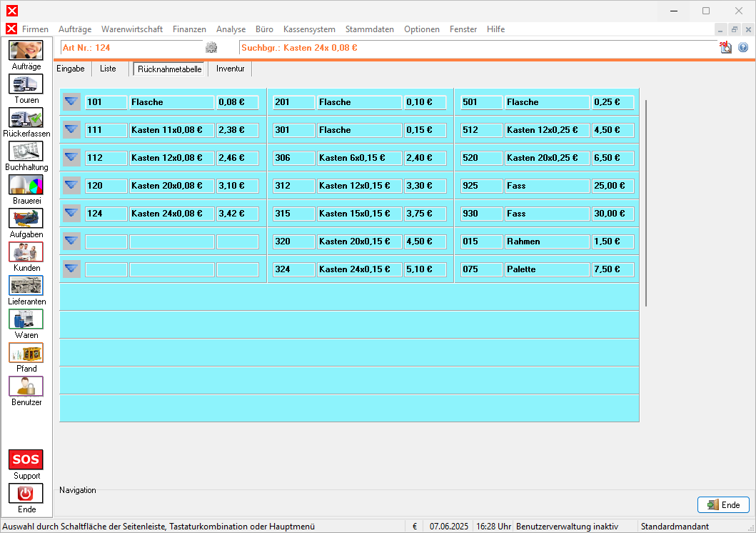The height and width of the screenshot is (533, 756).
Task: Open the Warenwirtschaft menu
Action: [132, 29]
